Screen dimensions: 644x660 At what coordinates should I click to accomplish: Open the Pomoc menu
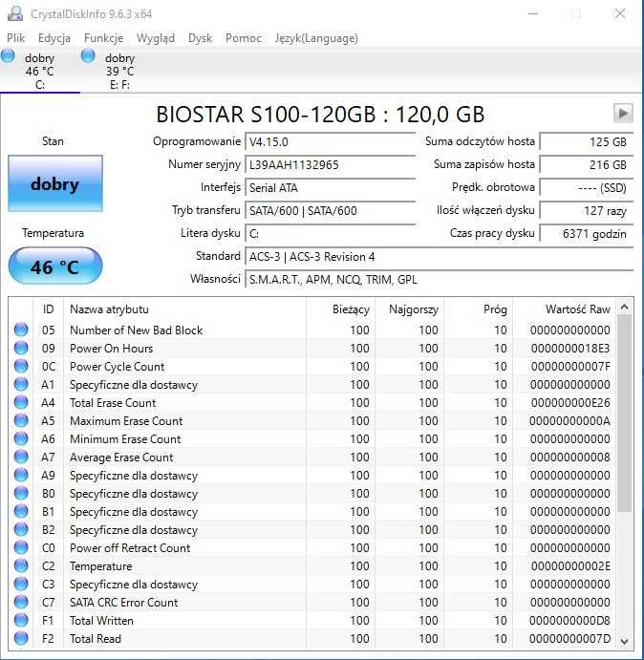244,38
